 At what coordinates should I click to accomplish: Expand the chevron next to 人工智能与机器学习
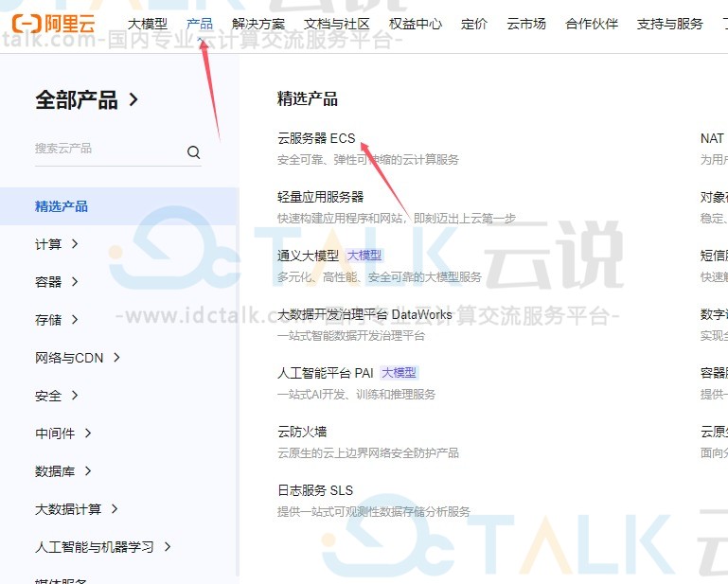[x=168, y=547]
